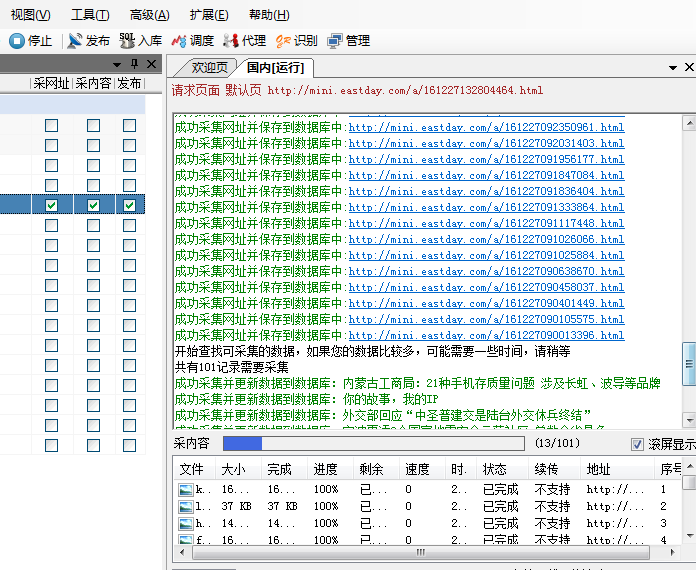Pin the left task panel

134,64
